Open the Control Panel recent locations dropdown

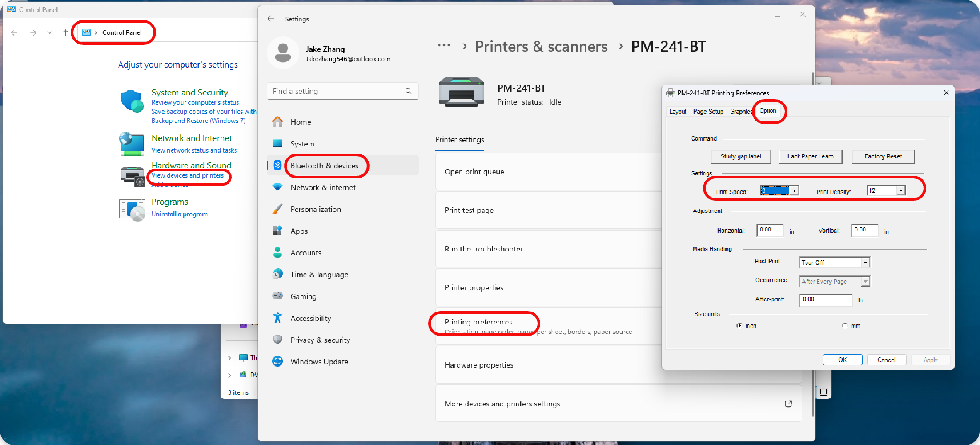(49, 32)
